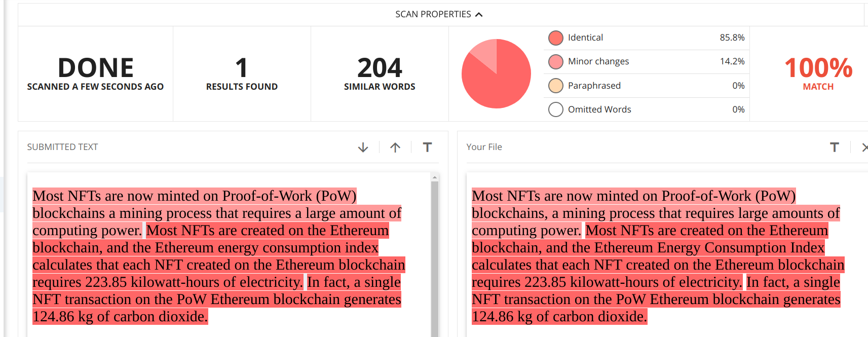
Task: Click highlighted sentence starting 'In fact, a single' in submitted text
Action: click(217, 299)
